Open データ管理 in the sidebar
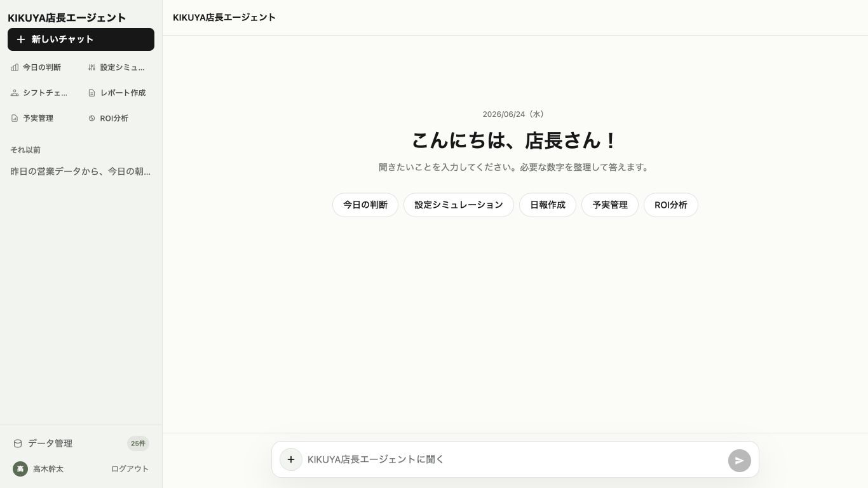868x488 pixels. 81,444
